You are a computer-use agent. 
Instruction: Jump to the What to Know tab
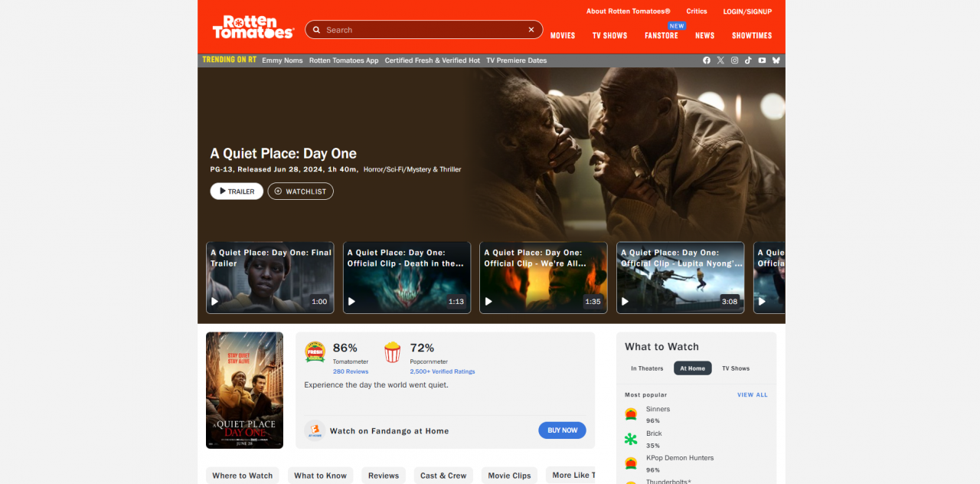click(321, 476)
